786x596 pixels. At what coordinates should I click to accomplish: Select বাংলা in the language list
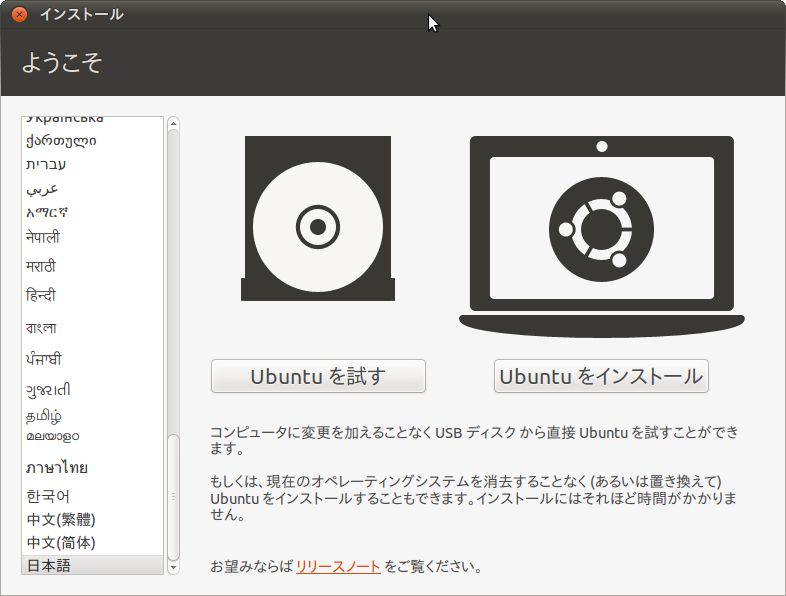92,328
